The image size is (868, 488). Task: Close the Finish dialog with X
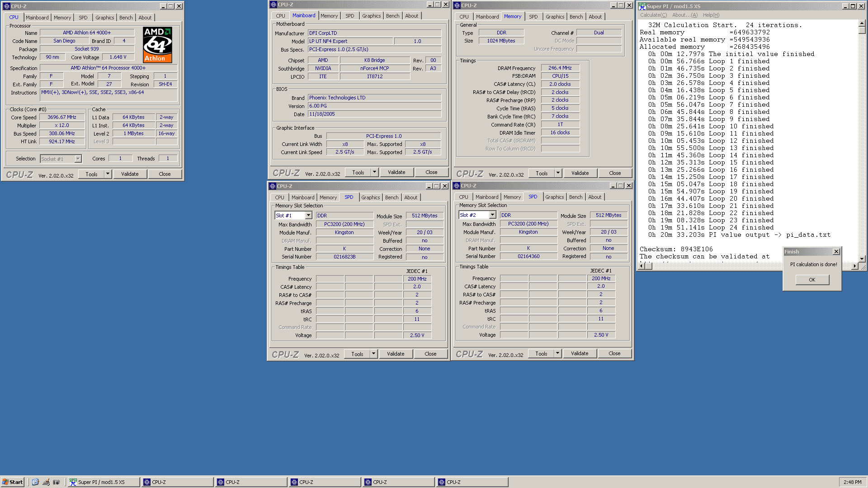click(x=836, y=252)
